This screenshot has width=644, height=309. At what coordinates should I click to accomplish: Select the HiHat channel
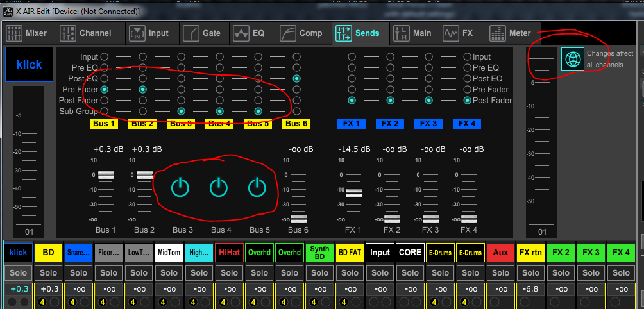tap(229, 253)
